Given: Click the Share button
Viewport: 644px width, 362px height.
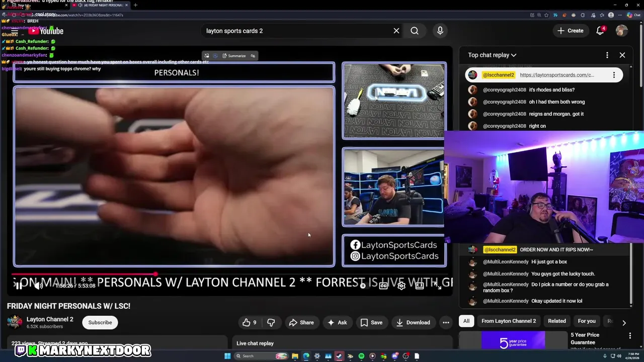Looking at the screenshot, I should pos(301,322).
